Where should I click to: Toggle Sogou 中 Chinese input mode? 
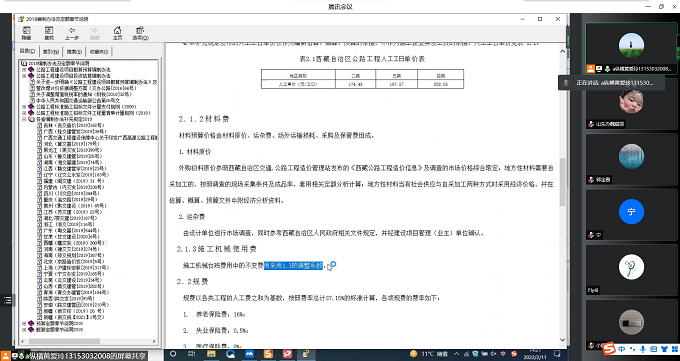(622, 349)
